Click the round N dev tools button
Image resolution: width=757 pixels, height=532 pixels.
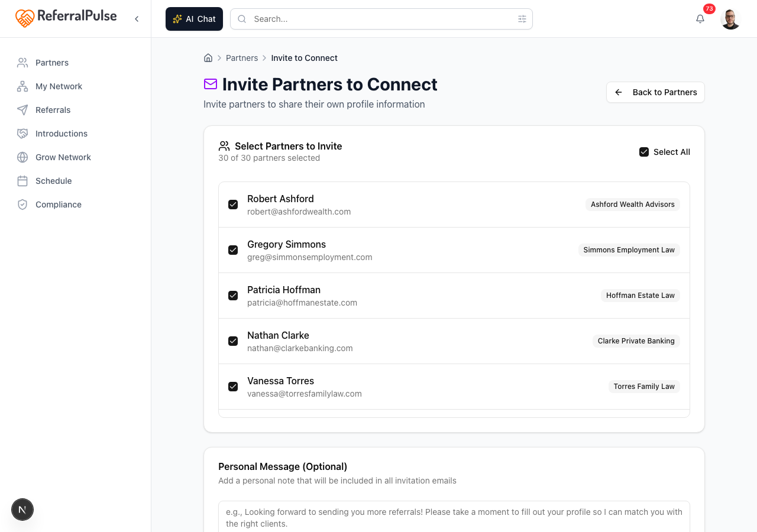coord(22,510)
